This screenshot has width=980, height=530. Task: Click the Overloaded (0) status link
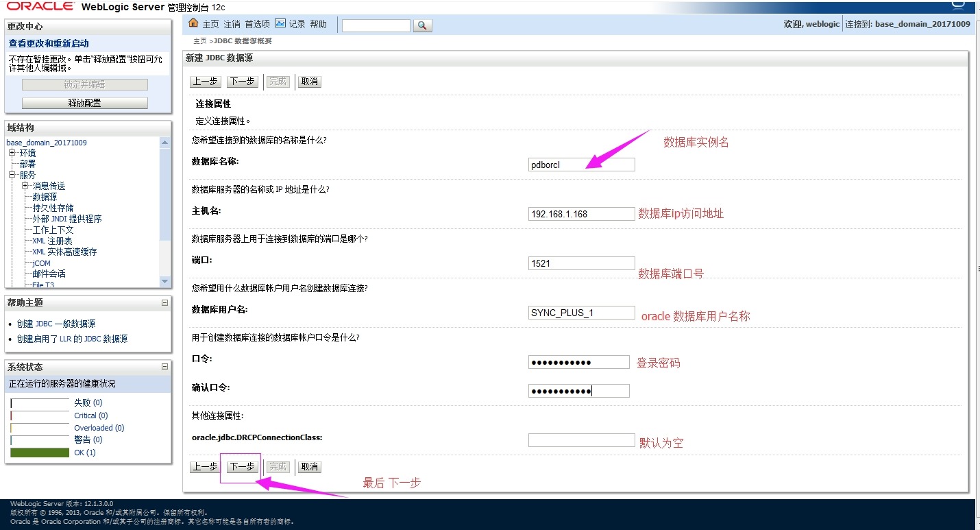point(99,428)
